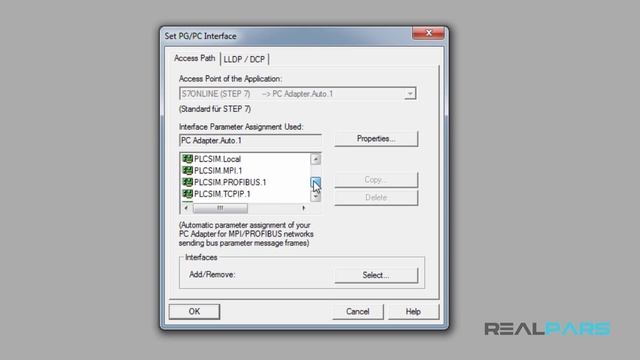Click the PLCSIM.MPI.1 entry icon
640x360 pixels.
tap(187, 171)
